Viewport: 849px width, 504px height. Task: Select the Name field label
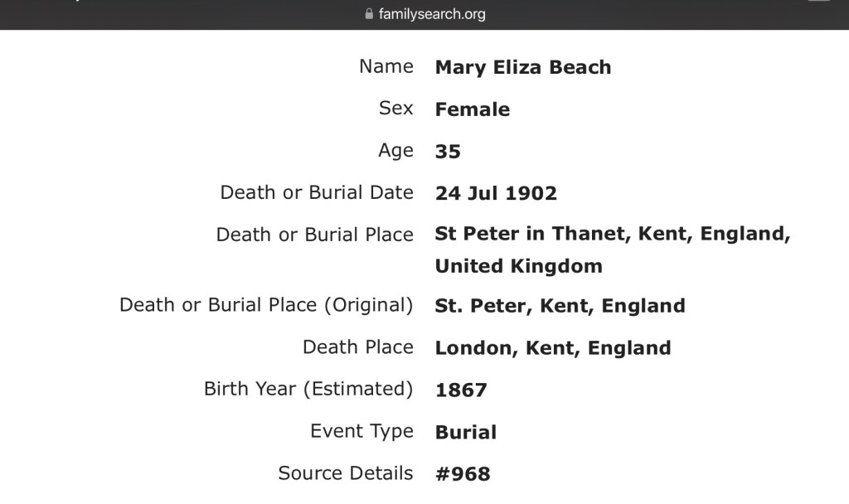(386, 66)
